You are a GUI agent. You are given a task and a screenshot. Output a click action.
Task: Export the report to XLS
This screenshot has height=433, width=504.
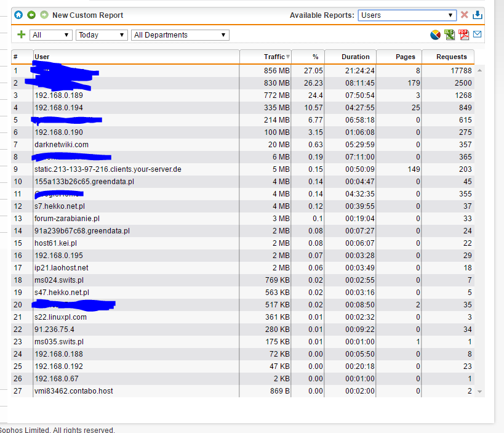pos(450,35)
